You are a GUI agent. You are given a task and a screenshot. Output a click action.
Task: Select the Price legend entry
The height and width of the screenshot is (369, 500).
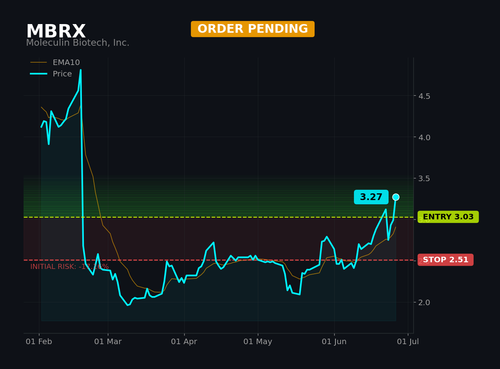(51, 74)
